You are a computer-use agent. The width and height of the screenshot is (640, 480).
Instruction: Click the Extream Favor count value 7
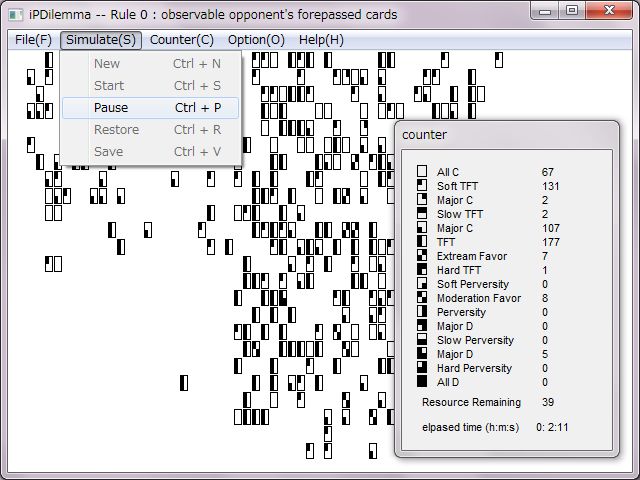click(545, 256)
